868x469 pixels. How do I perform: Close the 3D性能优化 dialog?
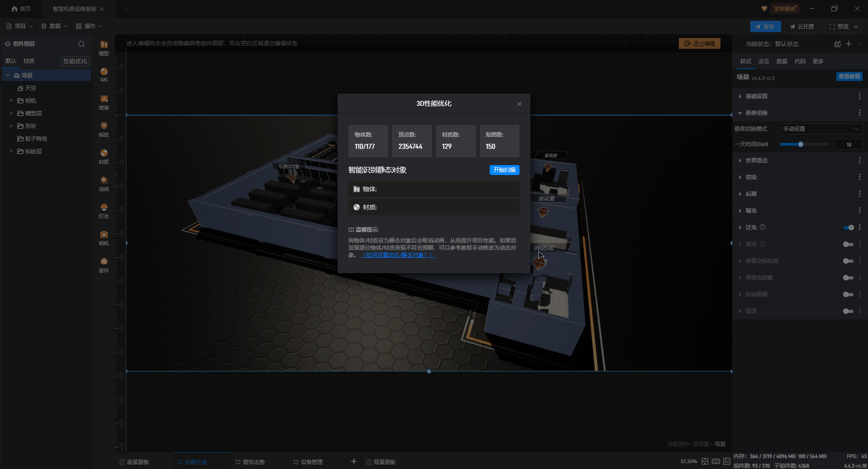519,104
